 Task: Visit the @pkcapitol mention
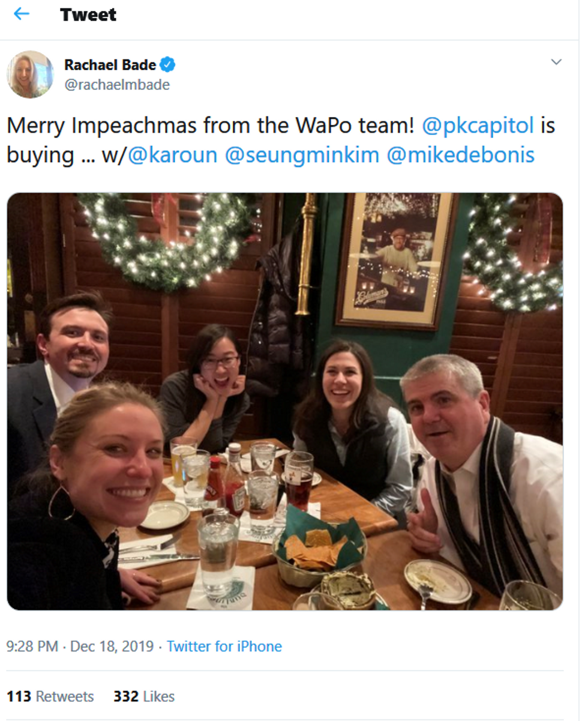(478, 125)
